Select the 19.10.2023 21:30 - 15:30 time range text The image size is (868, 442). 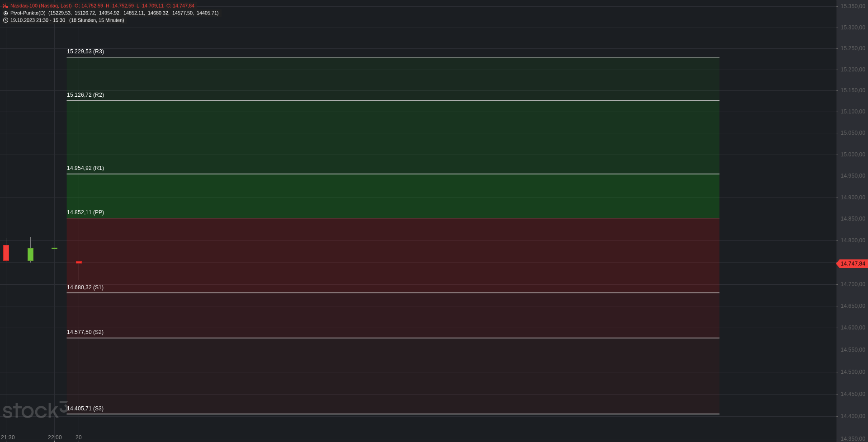click(38, 20)
